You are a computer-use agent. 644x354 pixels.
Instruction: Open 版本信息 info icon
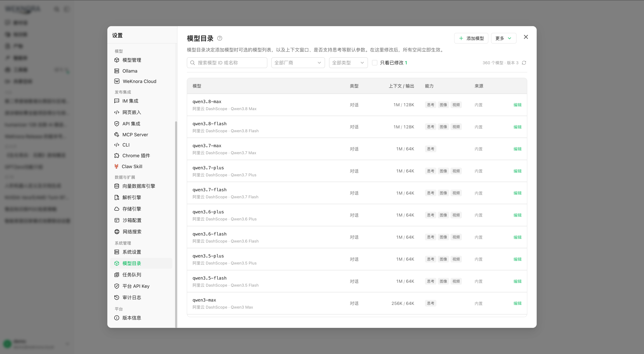[x=117, y=318]
